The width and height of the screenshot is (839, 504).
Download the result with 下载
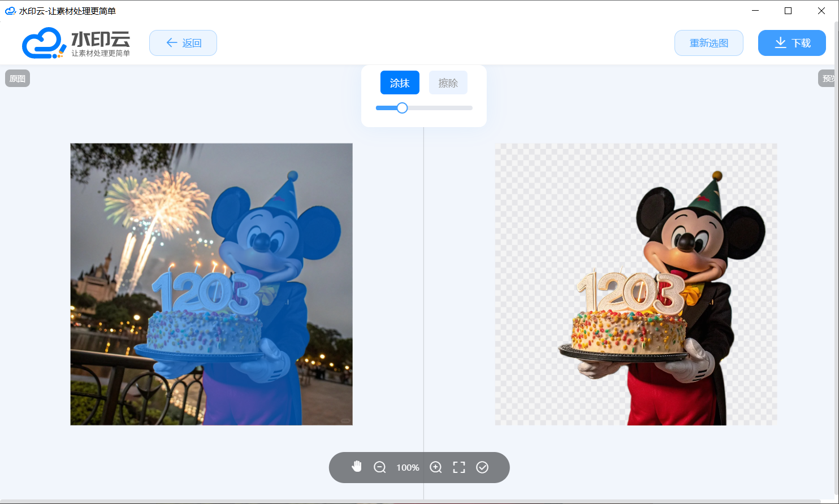click(x=792, y=43)
